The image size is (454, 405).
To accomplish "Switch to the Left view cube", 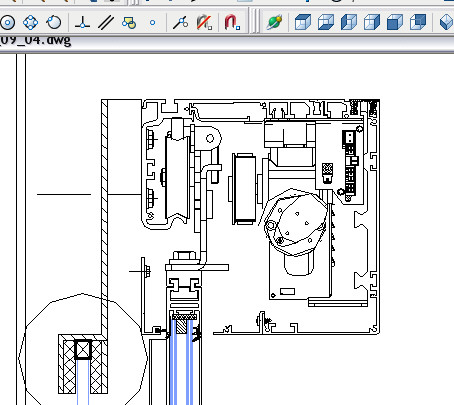I will tap(349, 23).
